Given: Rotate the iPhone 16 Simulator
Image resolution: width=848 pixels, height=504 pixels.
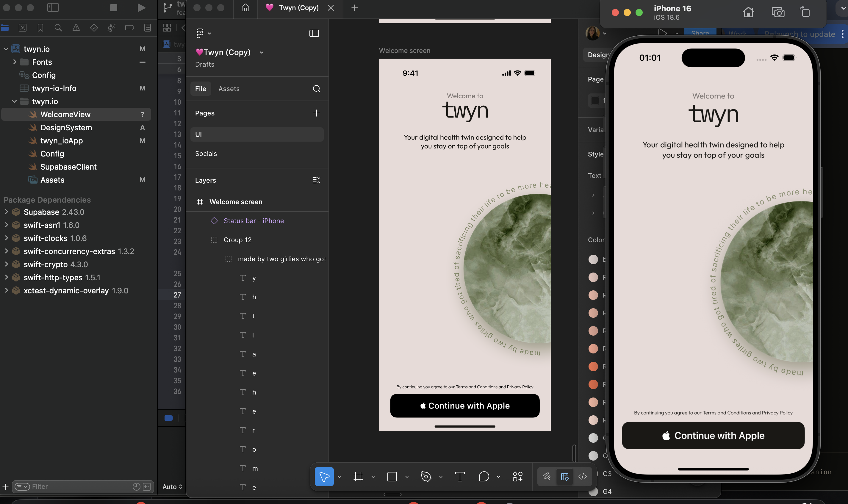Looking at the screenshot, I should coord(805,12).
